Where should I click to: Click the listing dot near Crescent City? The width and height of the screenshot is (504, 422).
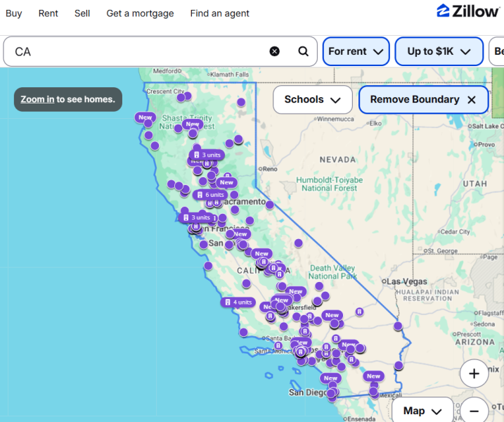pos(181,98)
